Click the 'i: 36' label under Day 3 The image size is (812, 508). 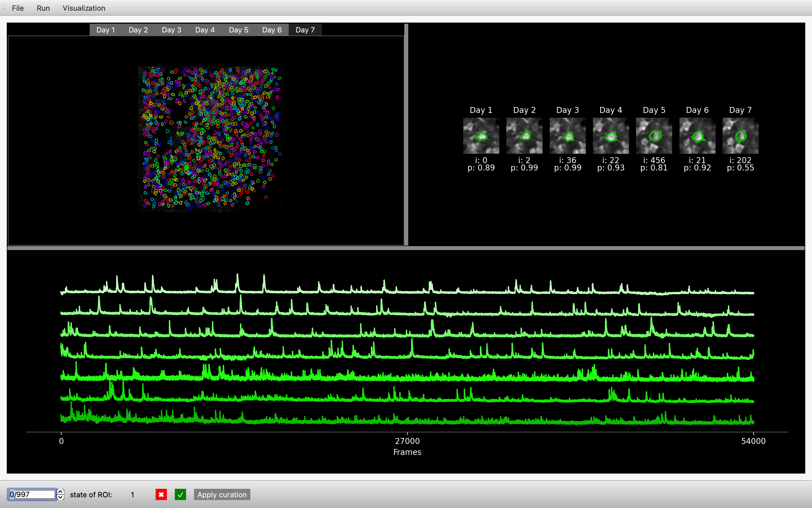(x=568, y=160)
